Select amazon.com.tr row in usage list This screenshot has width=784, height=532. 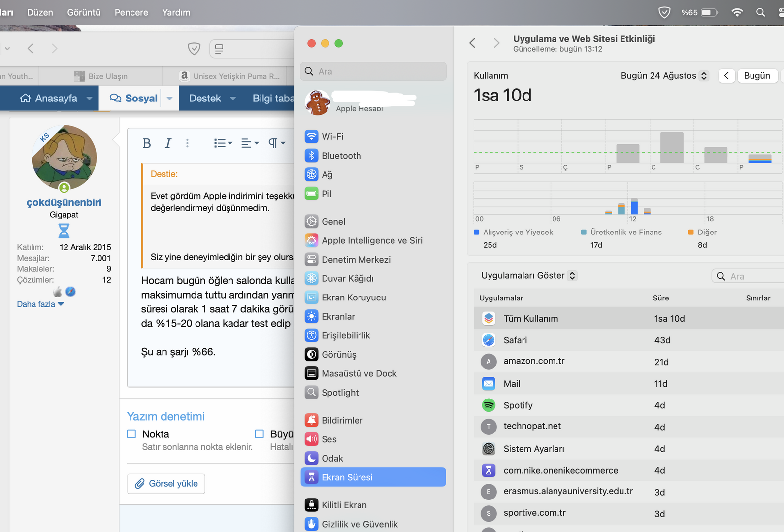click(x=628, y=362)
